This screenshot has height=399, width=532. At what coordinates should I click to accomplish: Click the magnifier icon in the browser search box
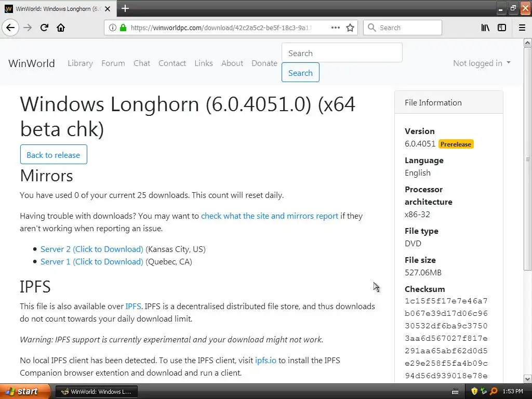[x=372, y=28]
